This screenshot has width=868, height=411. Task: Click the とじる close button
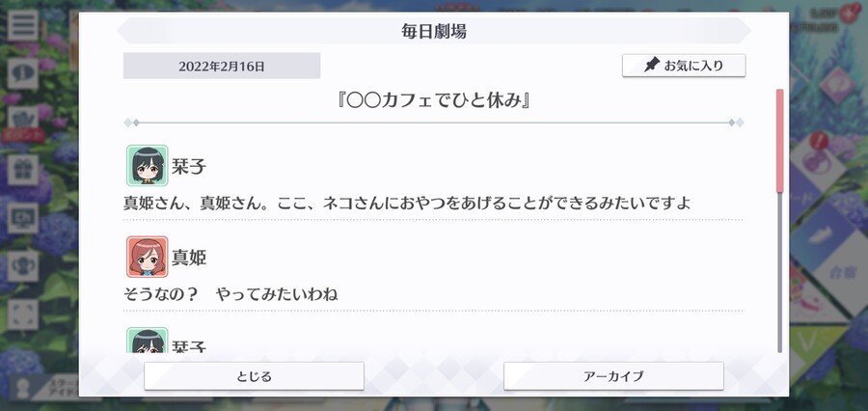pyautogui.click(x=254, y=376)
